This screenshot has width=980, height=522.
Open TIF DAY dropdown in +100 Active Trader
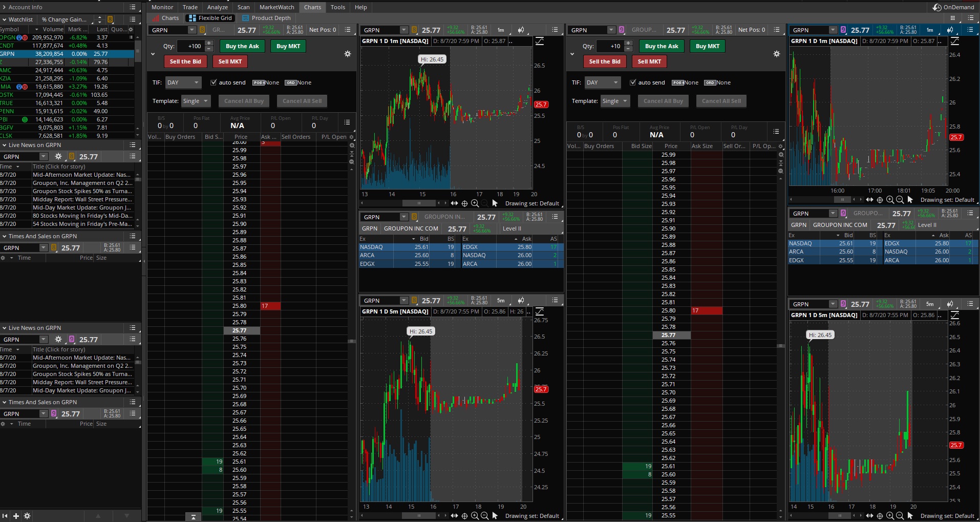[x=183, y=82]
